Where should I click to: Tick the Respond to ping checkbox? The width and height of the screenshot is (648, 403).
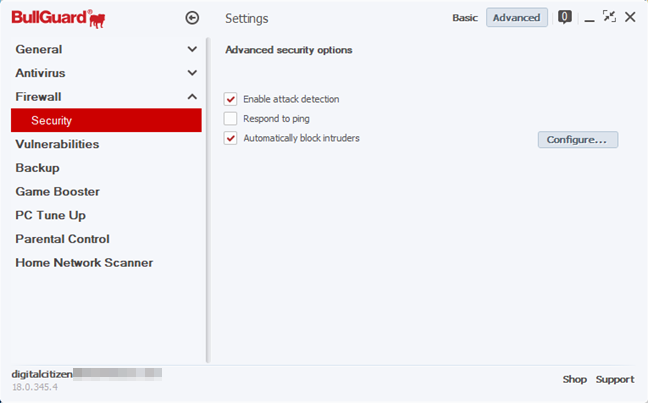pyautogui.click(x=230, y=119)
